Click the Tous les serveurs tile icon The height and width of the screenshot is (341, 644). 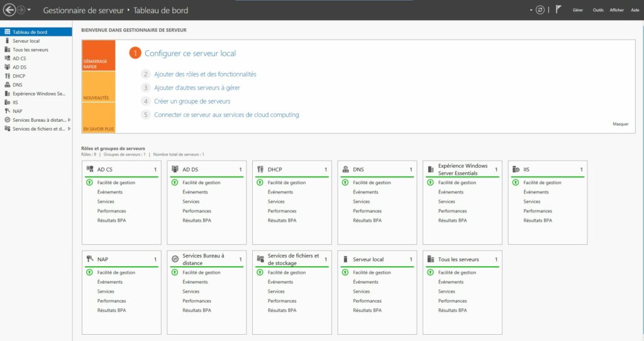[431, 259]
